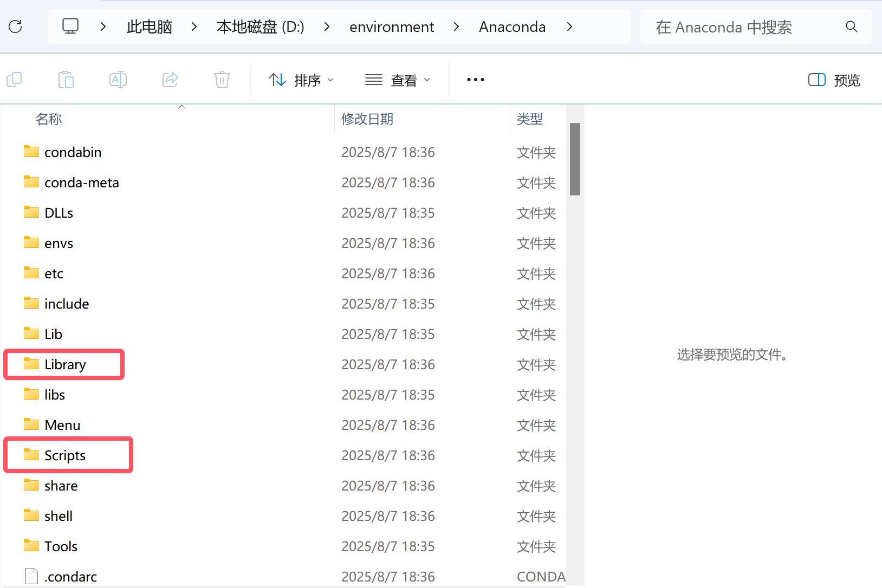Sort files by the 修改日期 column
882x588 pixels.
367,119
